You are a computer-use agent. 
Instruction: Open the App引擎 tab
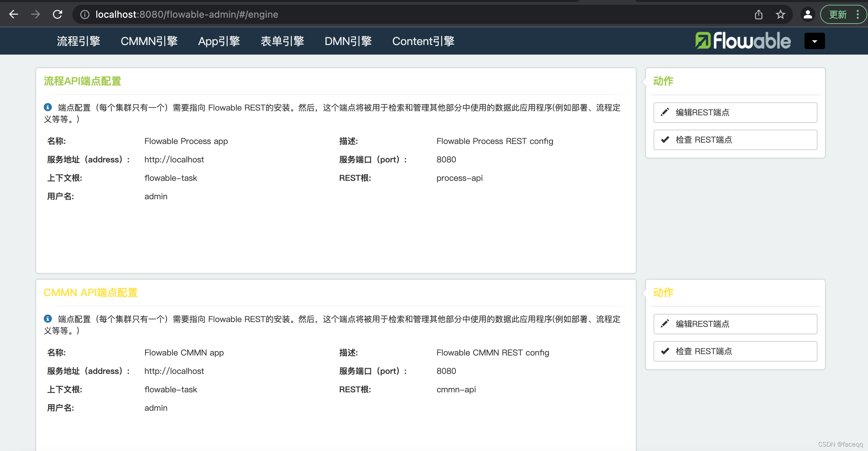point(219,41)
